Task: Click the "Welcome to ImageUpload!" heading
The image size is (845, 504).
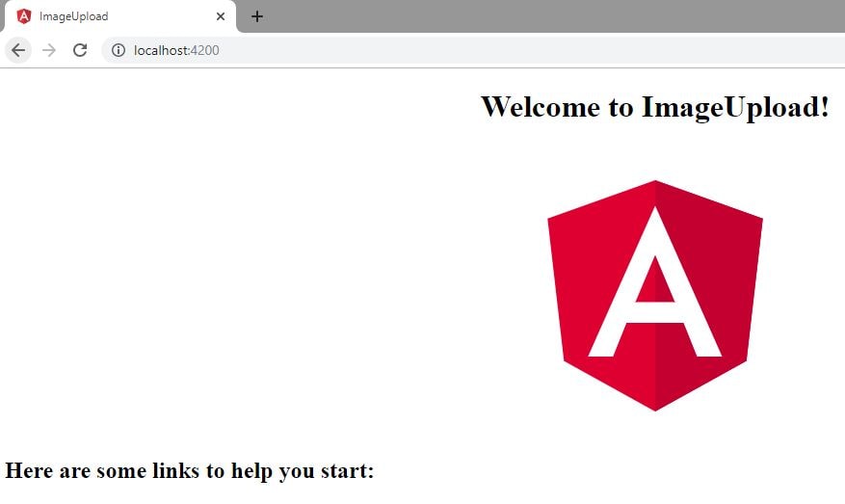Action: click(654, 106)
